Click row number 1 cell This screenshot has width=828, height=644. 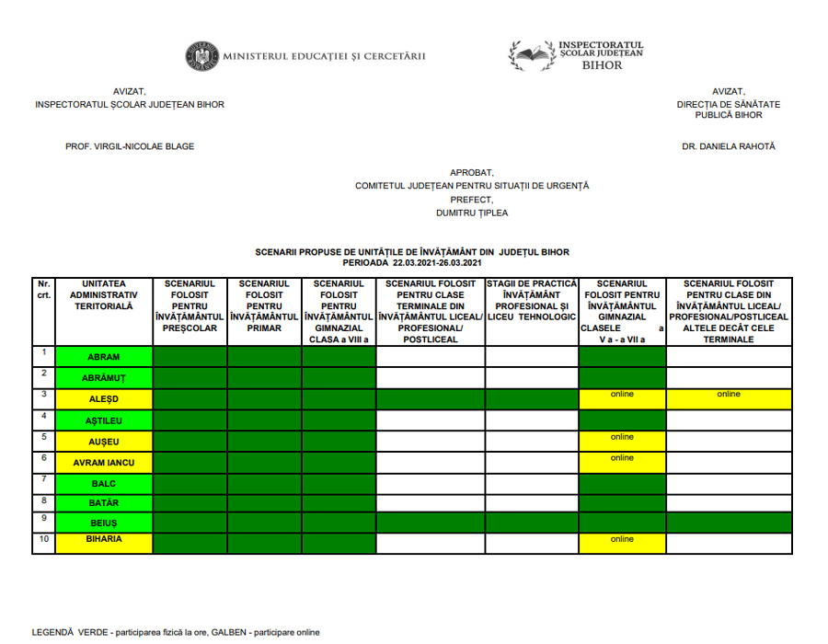tap(44, 357)
